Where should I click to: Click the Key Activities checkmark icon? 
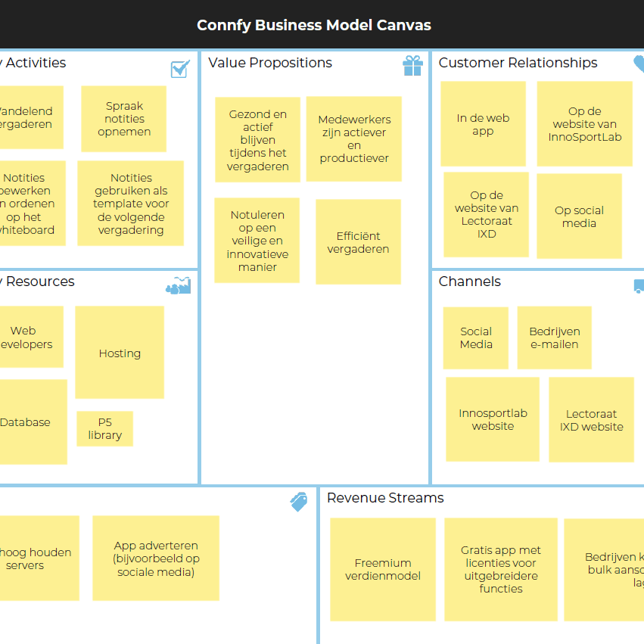(x=180, y=70)
